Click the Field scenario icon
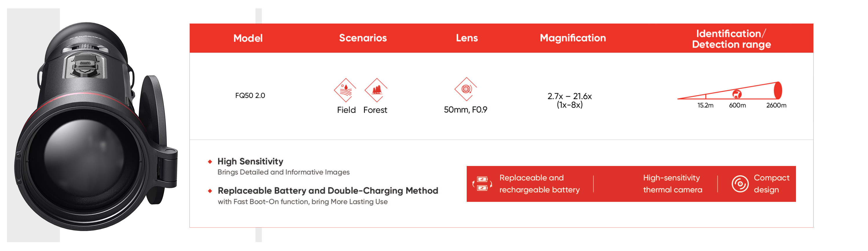Screen dimensions: 868x251 [345, 90]
